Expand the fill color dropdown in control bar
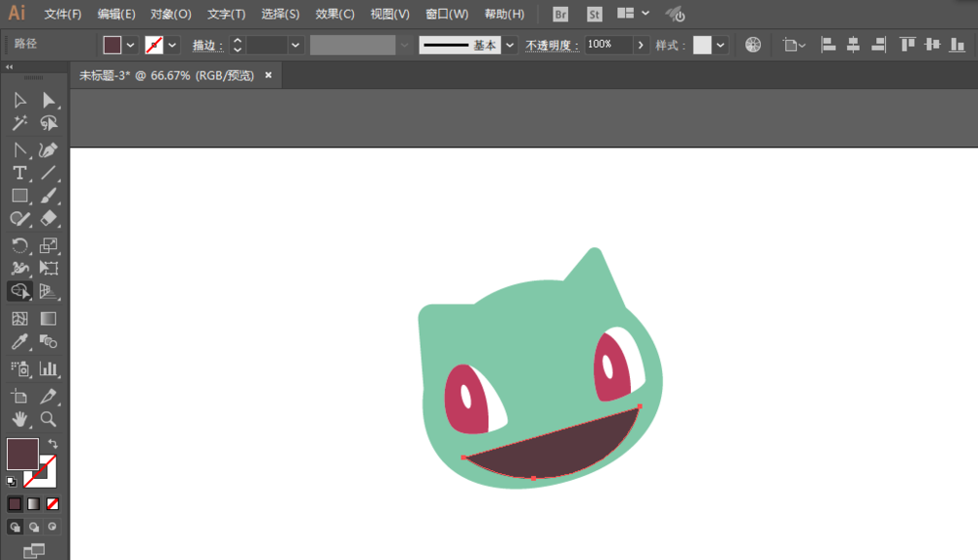Screen dimensions: 978x560 [131, 45]
